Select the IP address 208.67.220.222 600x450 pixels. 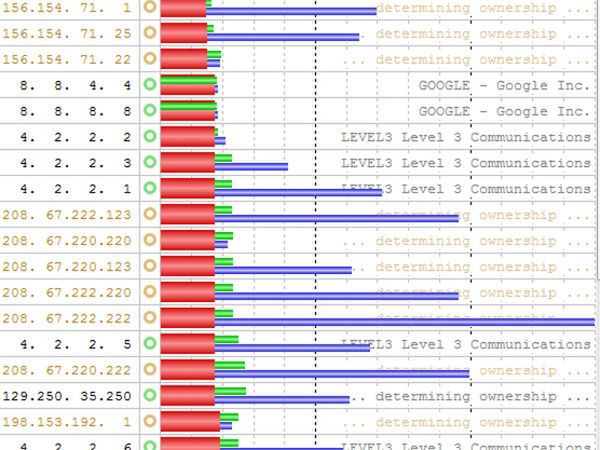[67, 370]
